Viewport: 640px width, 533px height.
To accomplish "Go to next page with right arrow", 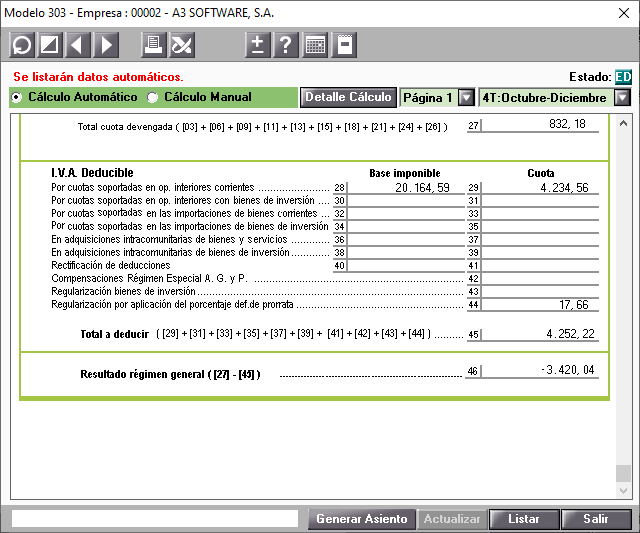I will coord(106,44).
